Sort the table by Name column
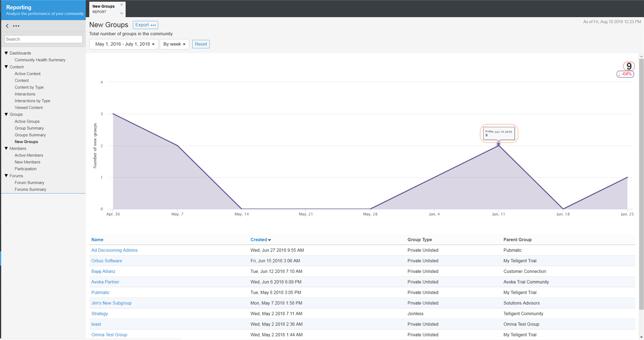 [97, 240]
